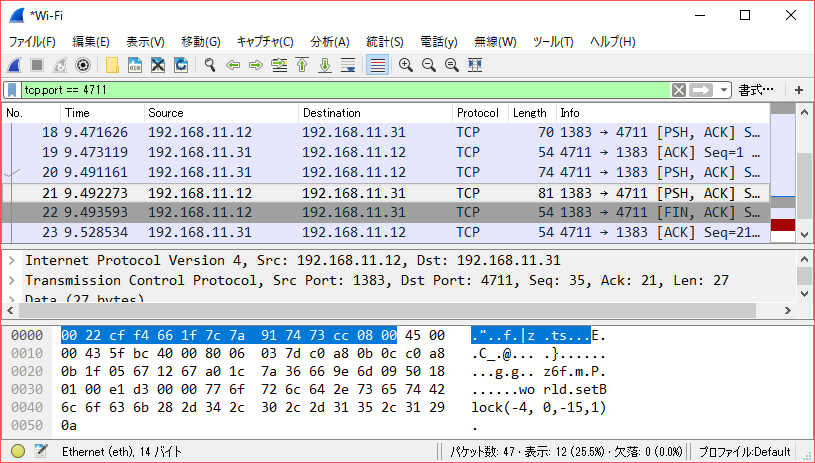815x463 pixels.
Task: Open the 統計(S) menu
Action: click(384, 42)
